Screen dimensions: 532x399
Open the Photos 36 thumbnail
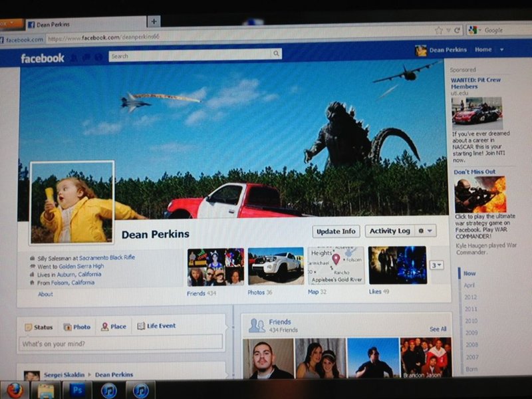pyautogui.click(x=276, y=266)
